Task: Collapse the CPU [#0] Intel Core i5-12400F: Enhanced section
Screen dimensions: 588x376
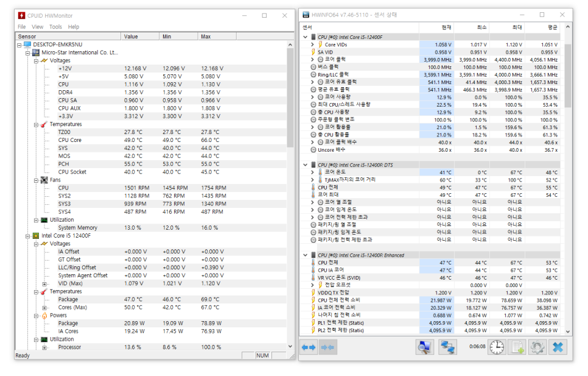Action: pyautogui.click(x=305, y=255)
